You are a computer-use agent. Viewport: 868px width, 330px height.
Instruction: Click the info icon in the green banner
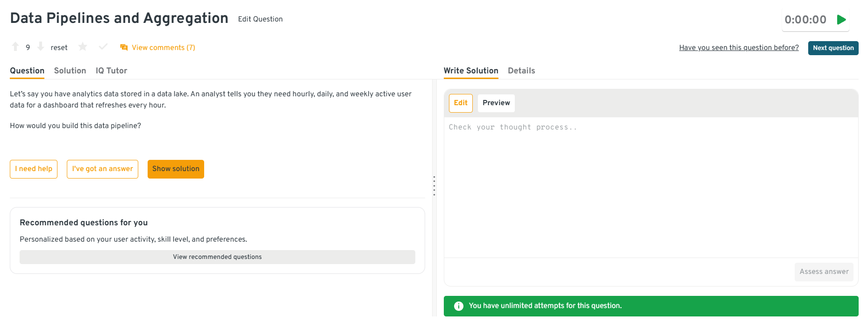pos(459,306)
